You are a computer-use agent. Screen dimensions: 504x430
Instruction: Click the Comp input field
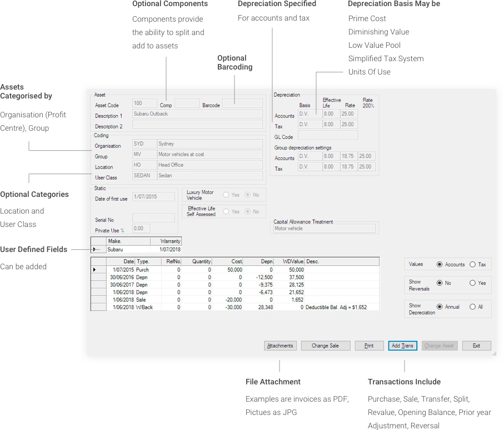click(187, 103)
